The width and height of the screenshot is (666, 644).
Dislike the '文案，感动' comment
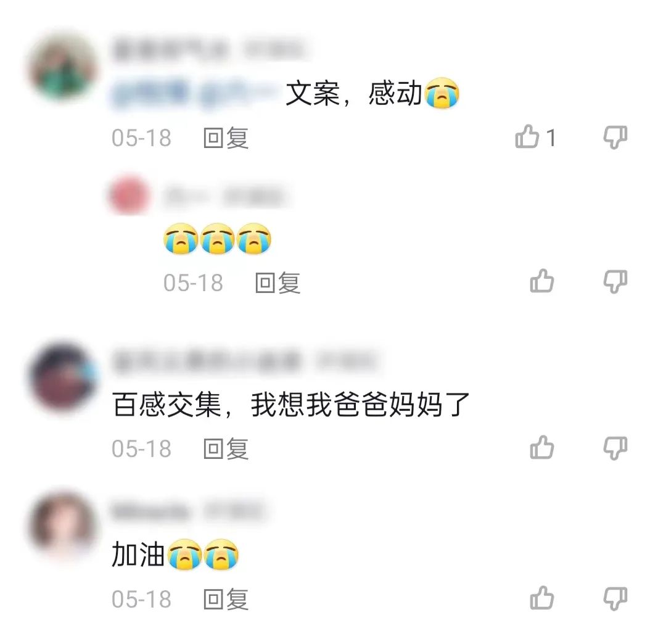tap(615, 137)
